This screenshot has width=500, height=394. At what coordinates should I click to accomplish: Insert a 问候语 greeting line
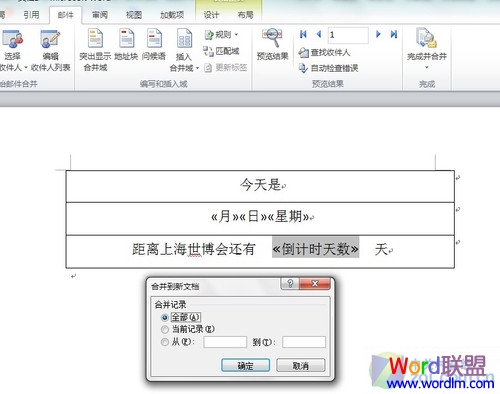pyautogui.click(x=154, y=38)
